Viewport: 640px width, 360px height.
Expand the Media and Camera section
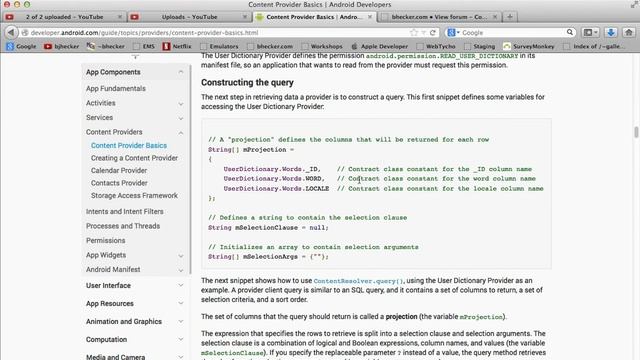coord(180,357)
